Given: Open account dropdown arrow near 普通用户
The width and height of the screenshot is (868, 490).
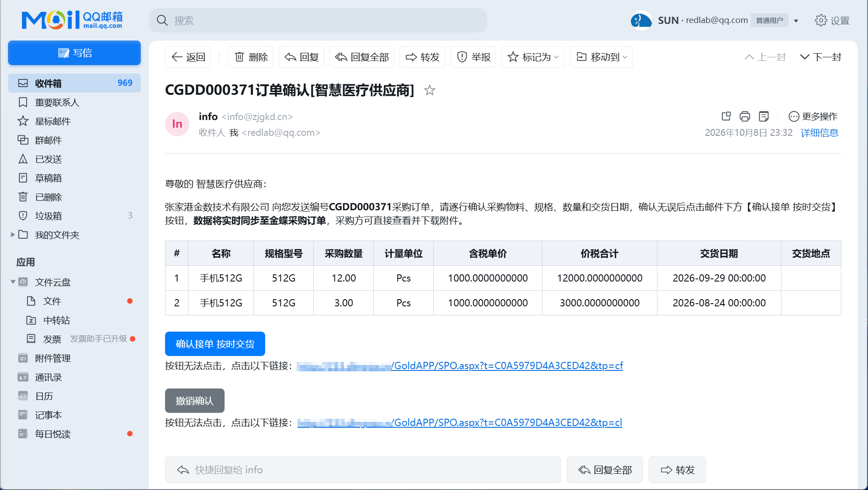Looking at the screenshot, I should tap(796, 21).
